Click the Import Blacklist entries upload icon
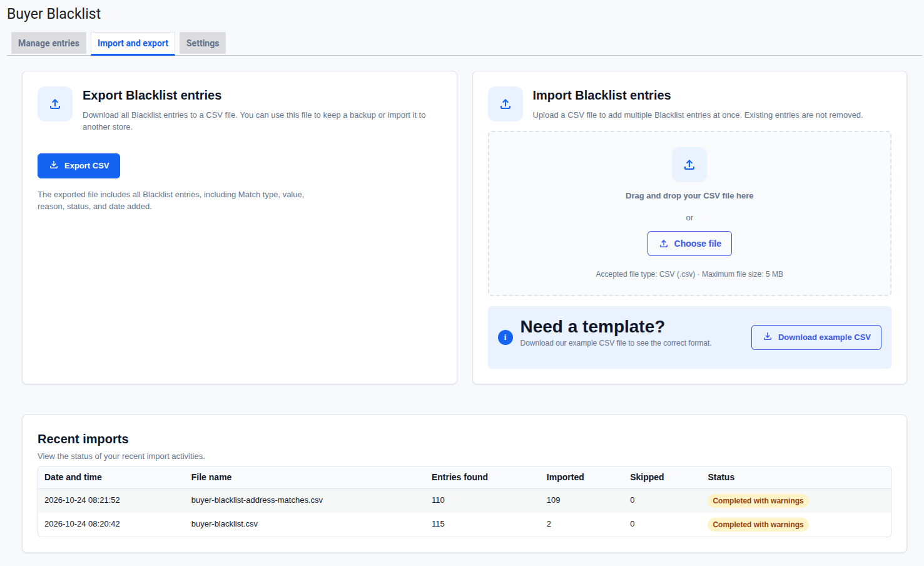Image resolution: width=924 pixels, height=566 pixels. tap(505, 104)
